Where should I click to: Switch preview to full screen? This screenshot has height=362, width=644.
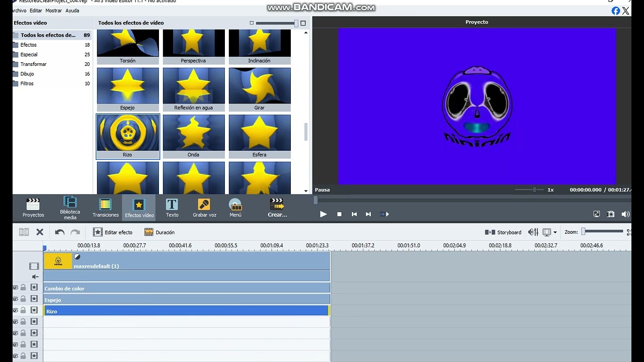click(597, 214)
